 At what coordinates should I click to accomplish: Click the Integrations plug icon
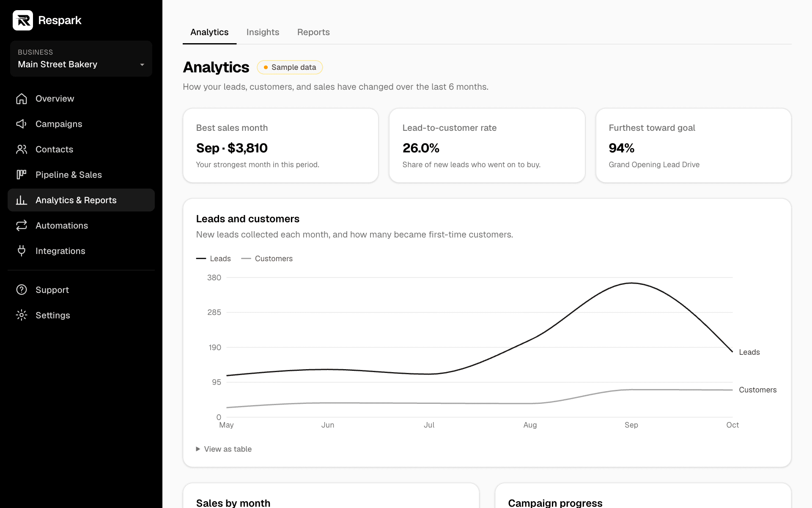(x=22, y=251)
